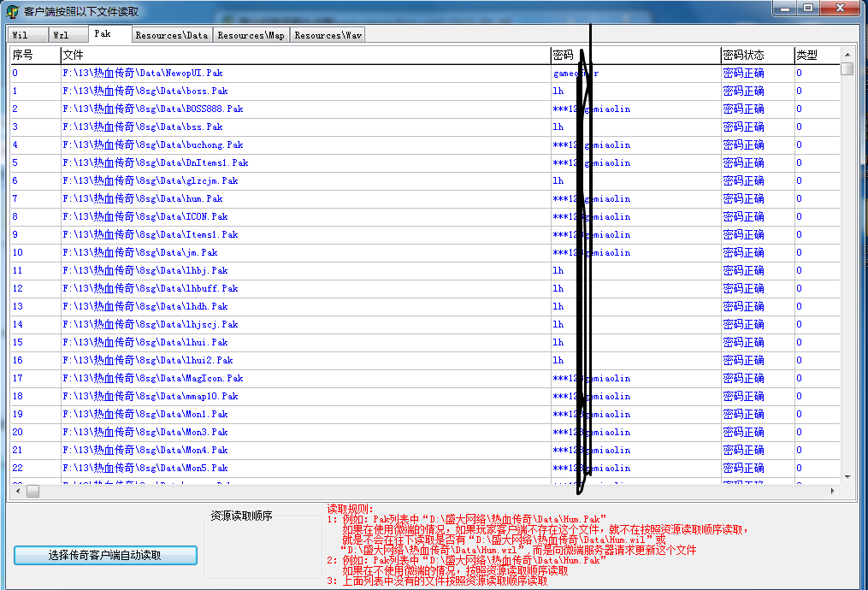
Task: Select the jm.Pak file entry
Action: coord(140,252)
